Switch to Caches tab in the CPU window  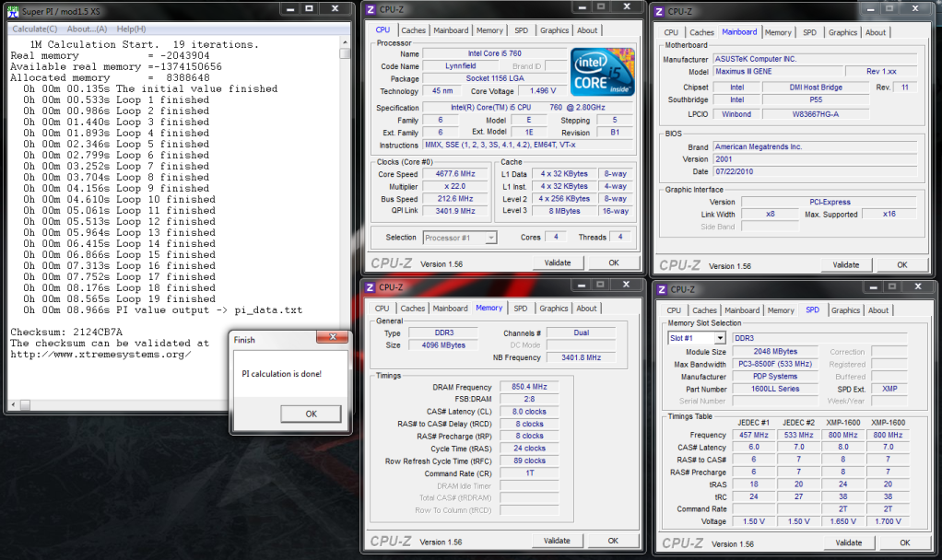413,30
